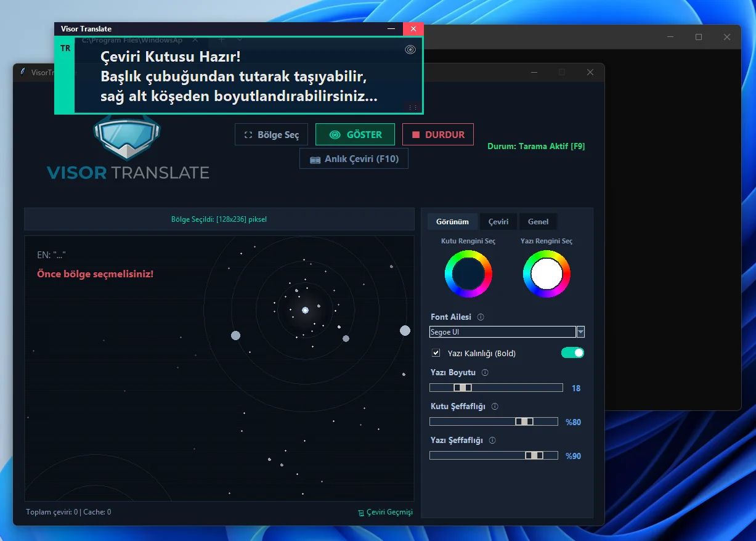Click the EN: "..." source text line
Image resolution: width=756 pixels, height=541 pixels.
51,254
